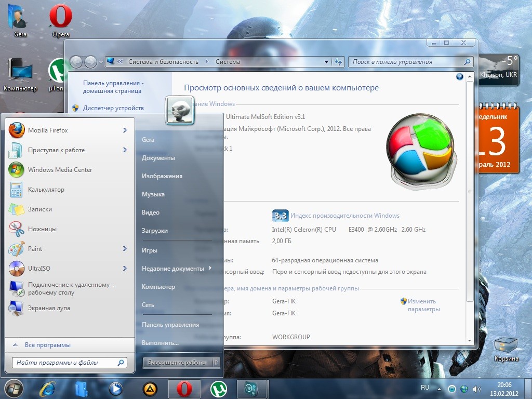Open Windows Media Player taskbar icon
Image resolution: width=532 pixels, height=399 pixels.
click(x=116, y=389)
